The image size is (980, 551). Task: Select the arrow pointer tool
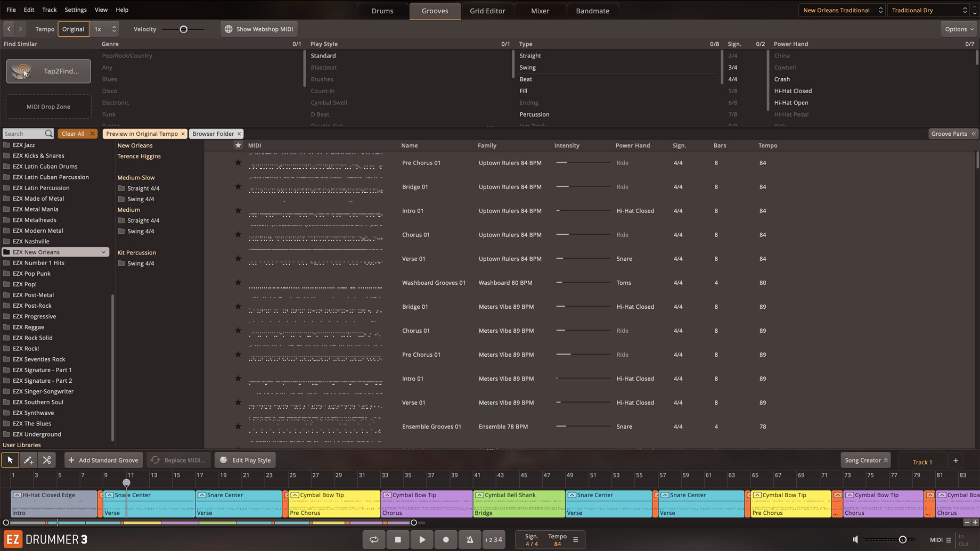point(10,460)
